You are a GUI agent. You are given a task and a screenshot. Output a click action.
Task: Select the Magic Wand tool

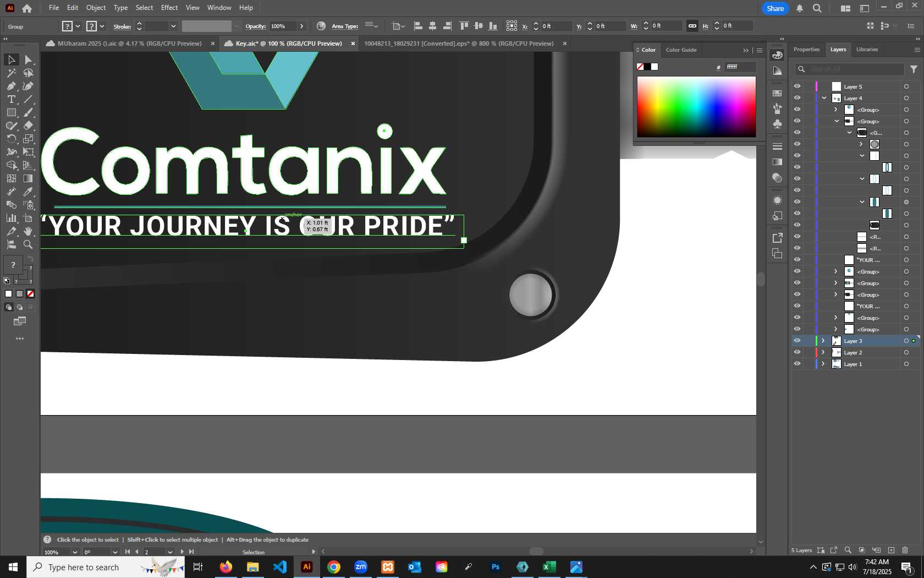point(11,73)
